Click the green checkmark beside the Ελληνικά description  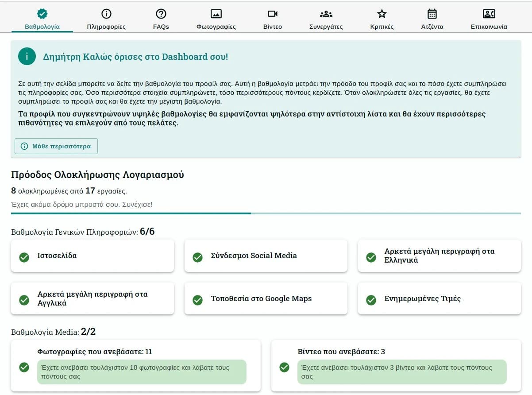tap(371, 257)
